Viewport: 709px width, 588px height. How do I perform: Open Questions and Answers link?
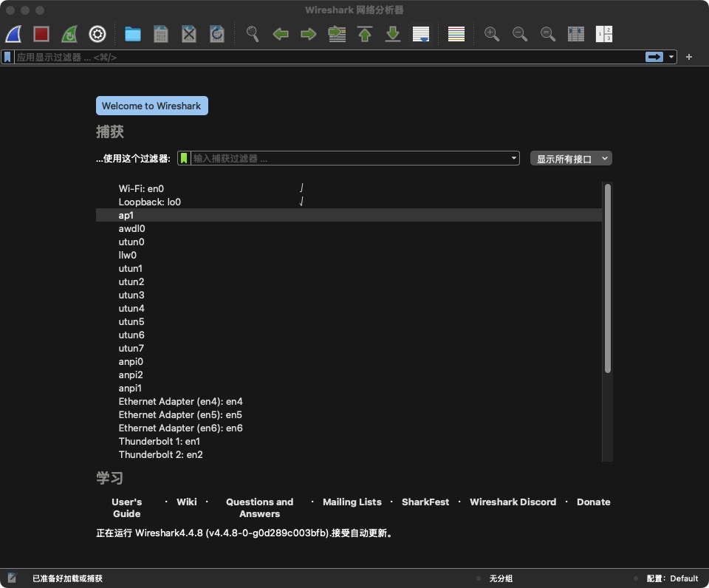(259, 507)
